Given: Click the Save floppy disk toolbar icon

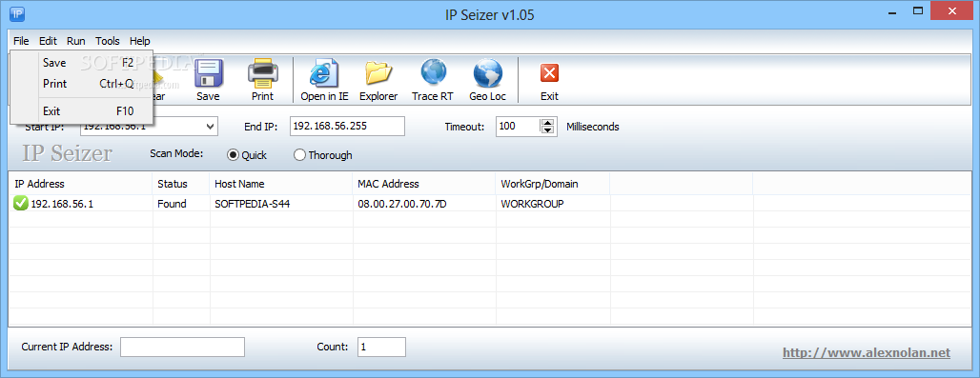Looking at the screenshot, I should coord(208,73).
